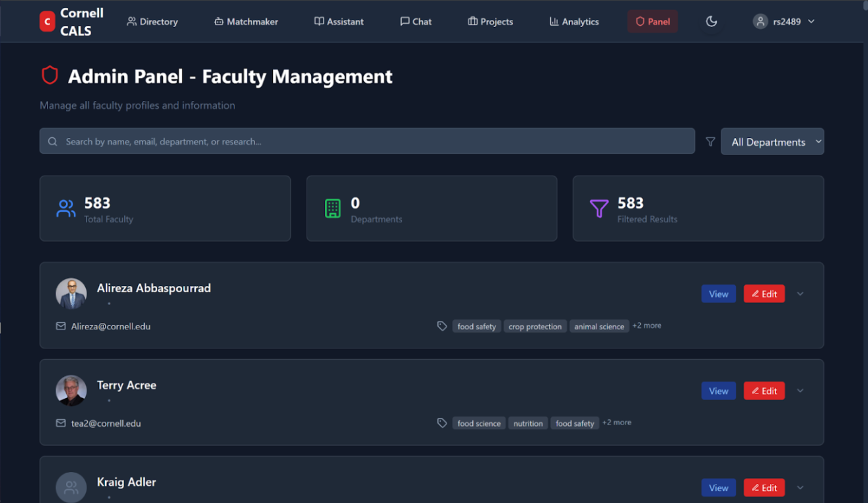This screenshot has height=503, width=868.
Task: Click the Assistant book icon
Action: 318,21
